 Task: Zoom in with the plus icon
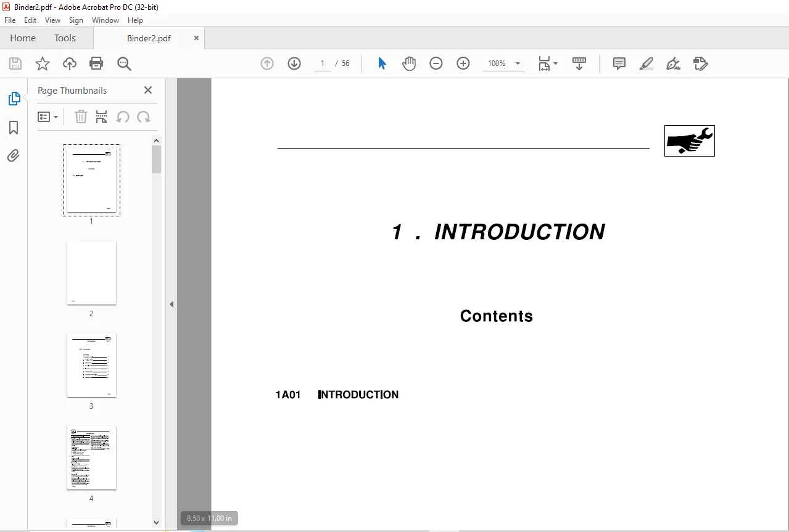(463, 63)
